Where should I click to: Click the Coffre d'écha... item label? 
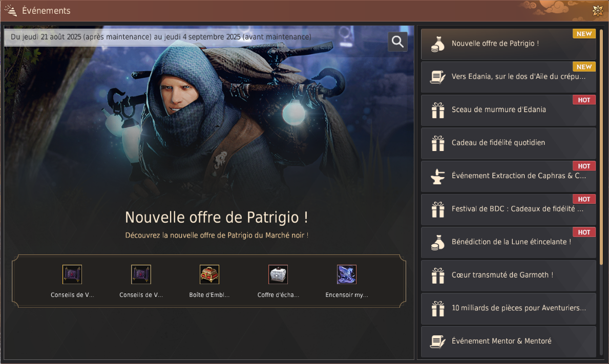278,295
